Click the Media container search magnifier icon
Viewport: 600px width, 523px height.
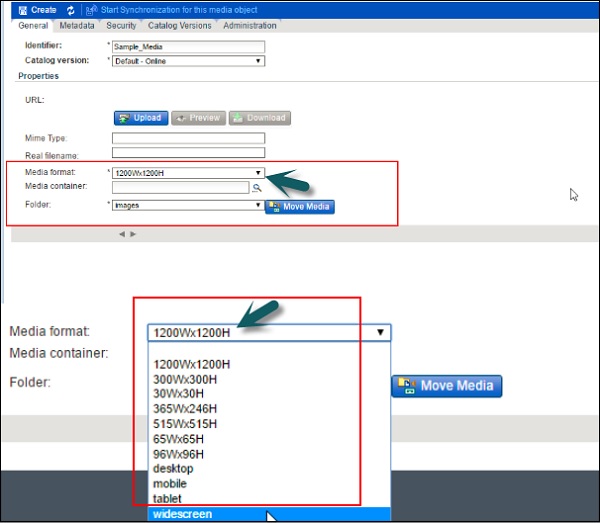click(x=256, y=187)
